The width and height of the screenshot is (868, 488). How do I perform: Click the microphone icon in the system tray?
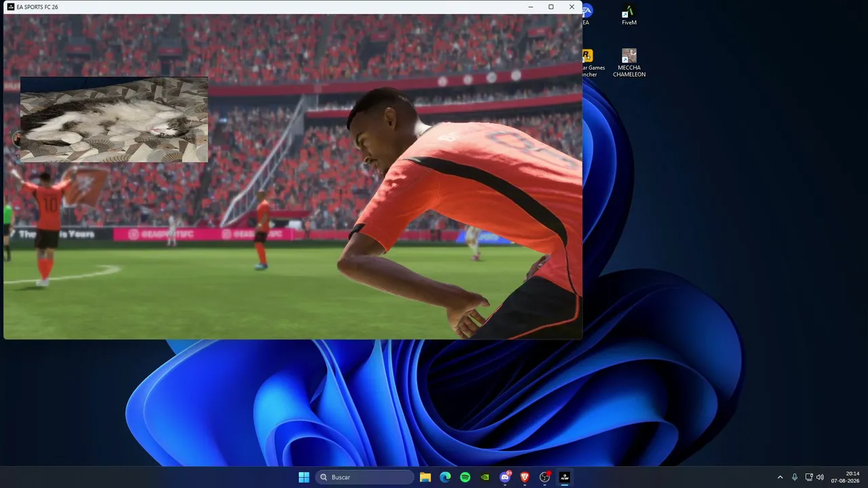(x=795, y=477)
